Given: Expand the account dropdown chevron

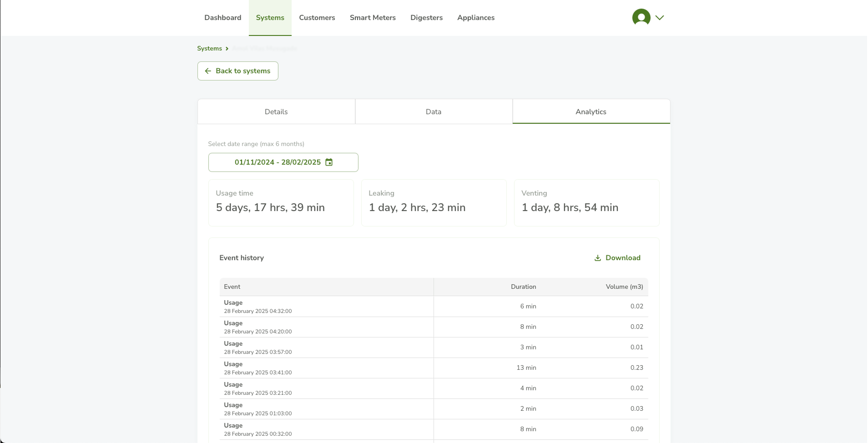Looking at the screenshot, I should [x=660, y=18].
